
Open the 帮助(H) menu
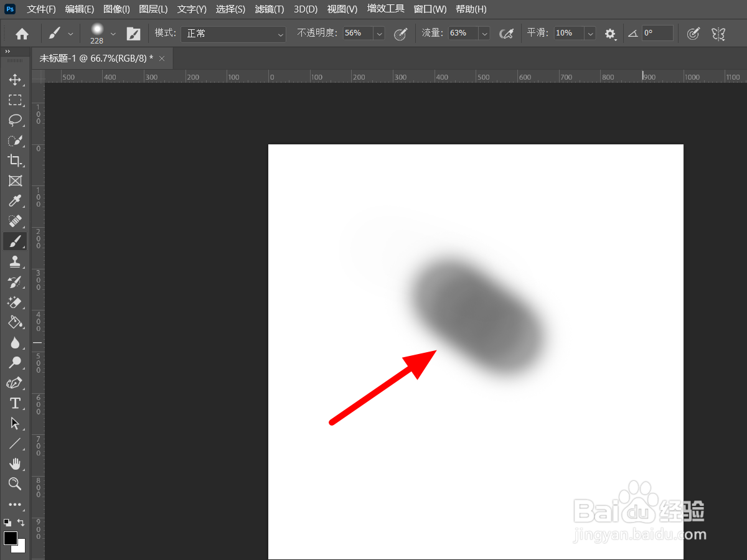[471, 9]
